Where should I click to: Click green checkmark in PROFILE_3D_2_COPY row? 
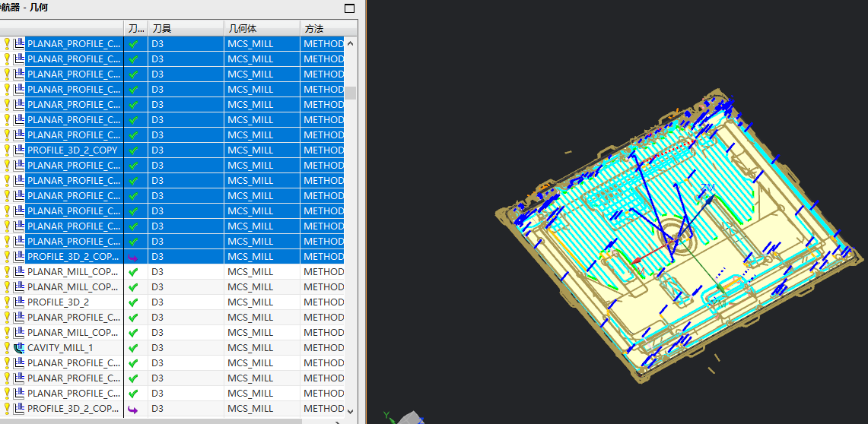pyautogui.click(x=133, y=150)
